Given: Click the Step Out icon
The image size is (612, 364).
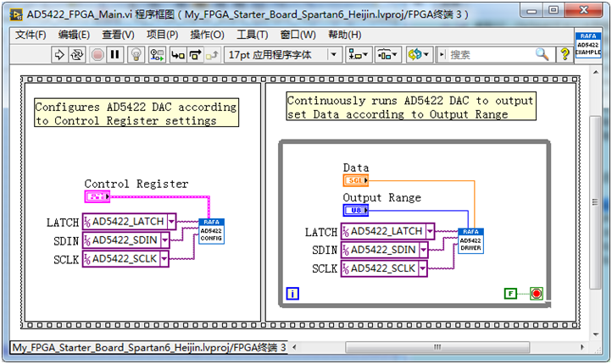Looking at the screenshot, I should [212, 54].
